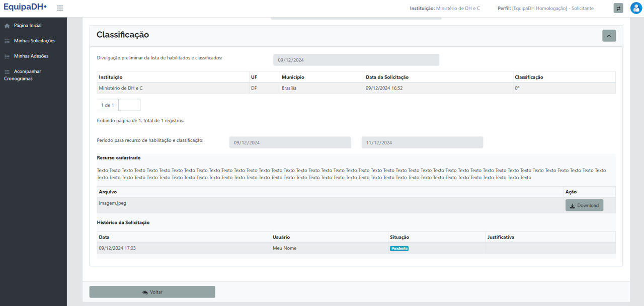Click the list icon beside Minhas Adesões
Image resolution: width=644 pixels, height=306 pixels.
click(7, 56)
